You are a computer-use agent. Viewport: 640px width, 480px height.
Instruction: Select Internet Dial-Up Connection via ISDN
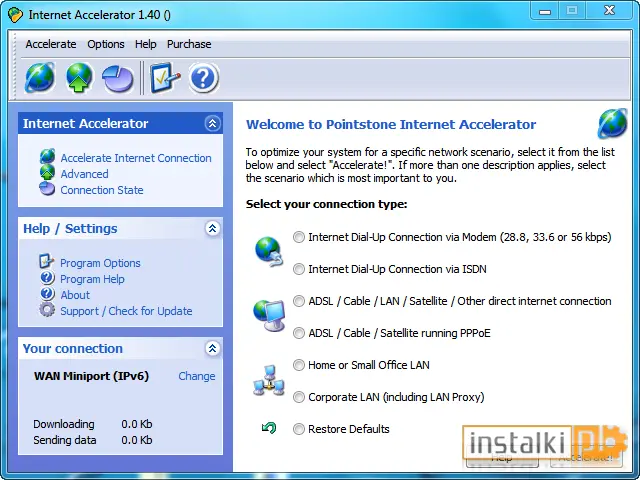point(299,269)
